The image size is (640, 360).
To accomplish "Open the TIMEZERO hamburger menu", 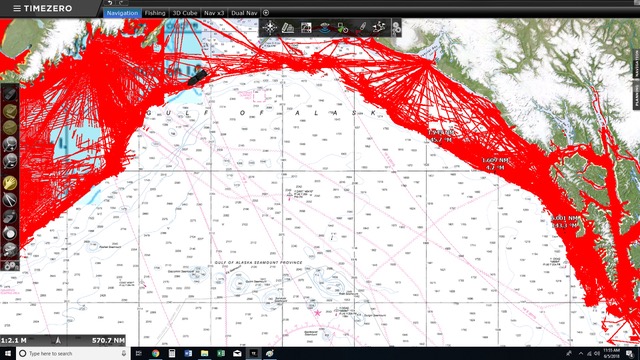I will tap(17, 8).
